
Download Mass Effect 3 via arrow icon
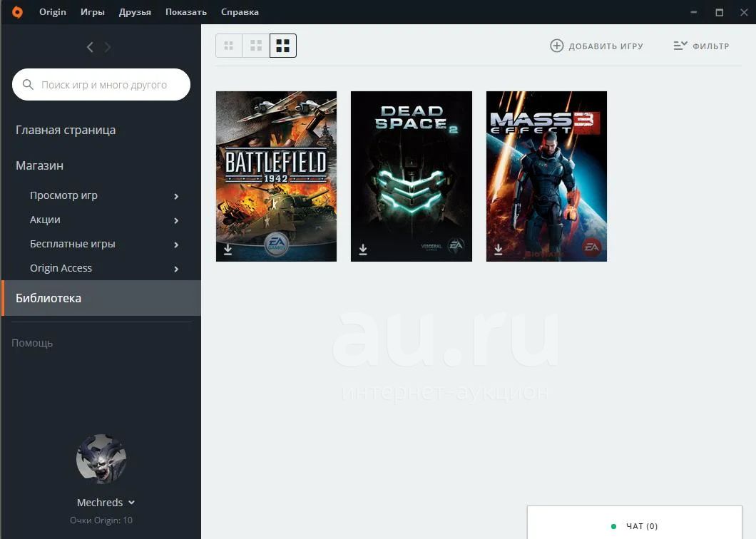pos(499,250)
